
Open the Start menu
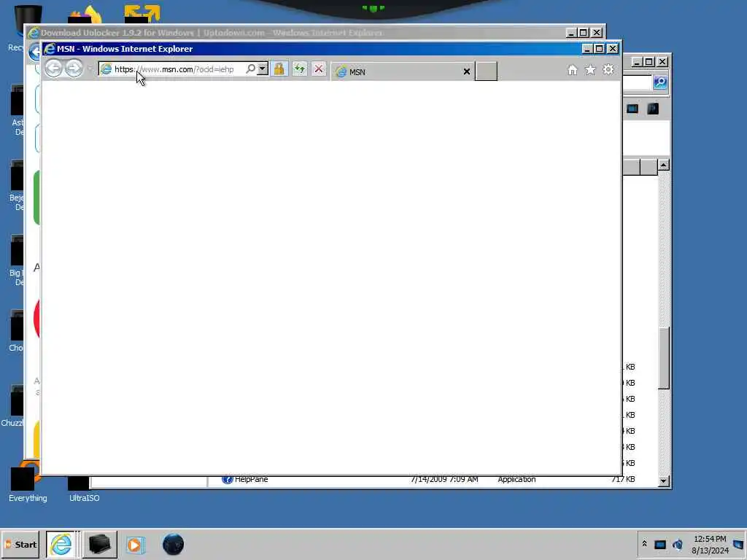coord(20,545)
